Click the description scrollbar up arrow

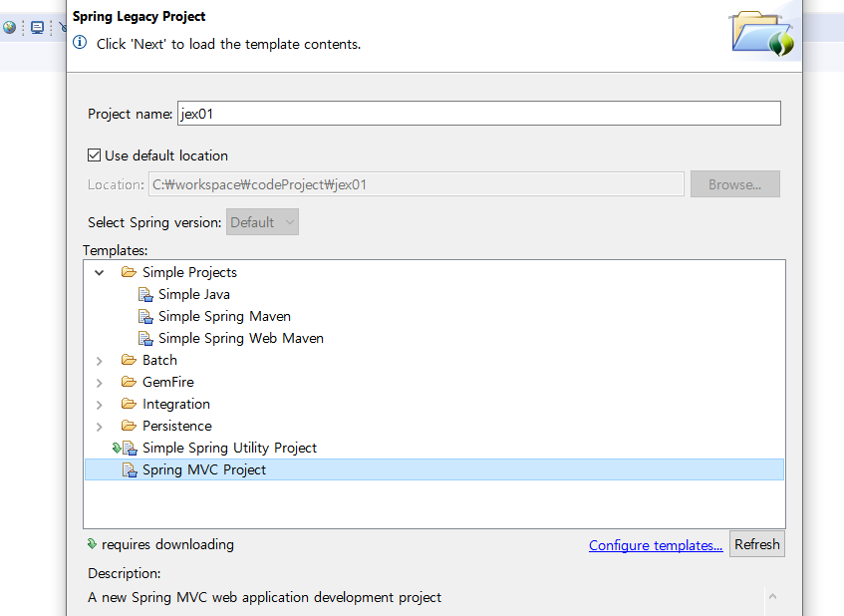(x=772, y=596)
